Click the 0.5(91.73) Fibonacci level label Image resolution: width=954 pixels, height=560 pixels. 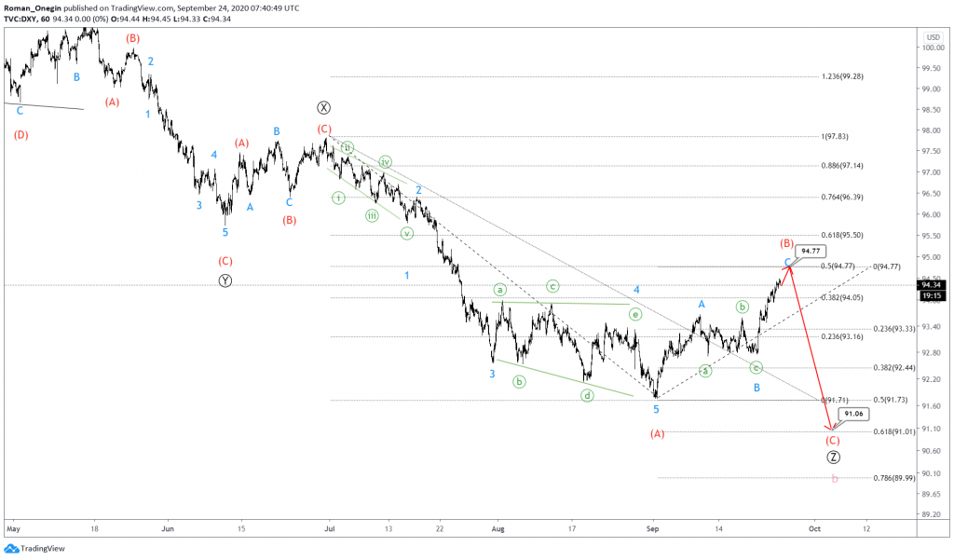pyautogui.click(x=890, y=400)
